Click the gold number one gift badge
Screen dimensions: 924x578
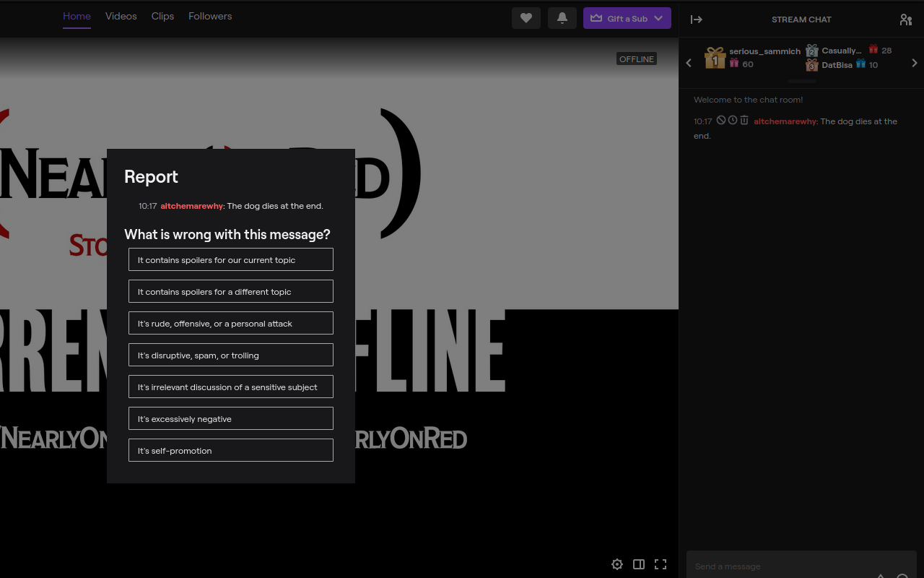[715, 58]
